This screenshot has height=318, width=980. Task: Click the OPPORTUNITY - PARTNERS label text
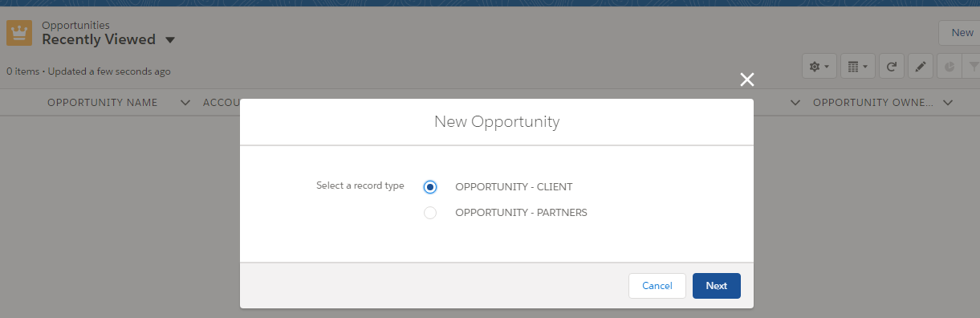click(521, 213)
